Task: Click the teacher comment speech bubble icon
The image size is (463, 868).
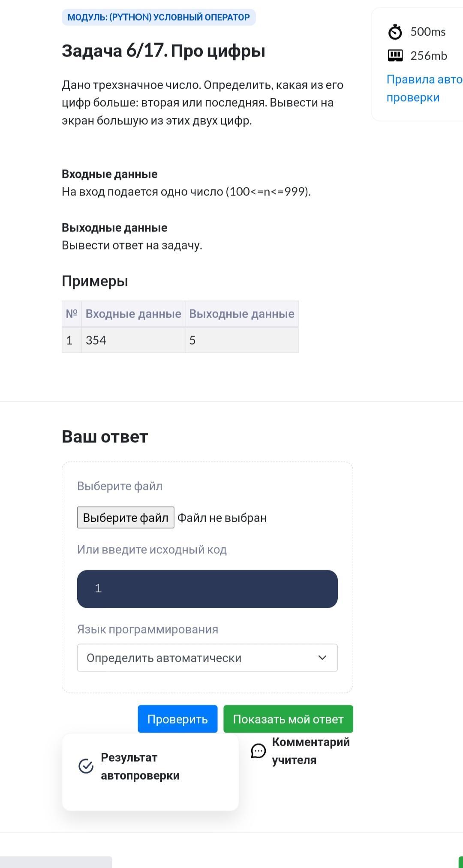Action: (258, 751)
